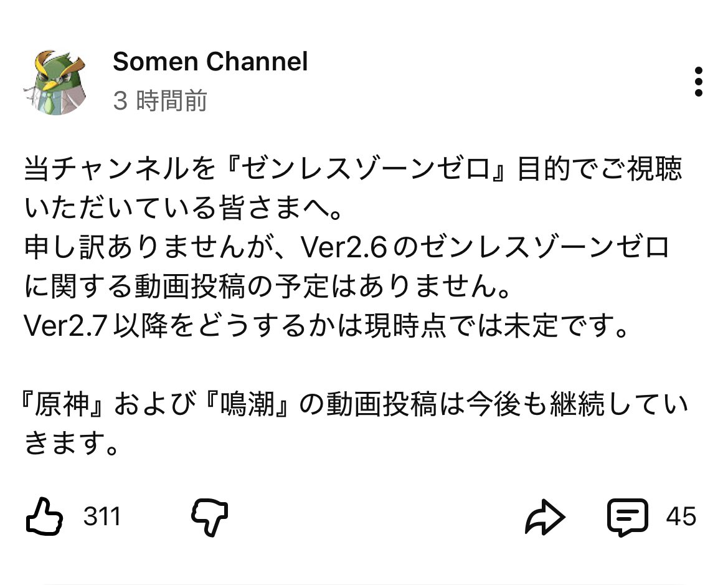Image resolution: width=728 pixels, height=585 pixels.
Task: Click the final line きます。
Action: [72, 444]
